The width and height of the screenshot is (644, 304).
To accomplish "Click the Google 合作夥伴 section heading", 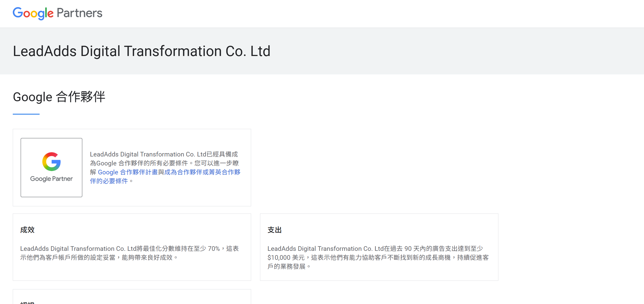I will click(59, 97).
